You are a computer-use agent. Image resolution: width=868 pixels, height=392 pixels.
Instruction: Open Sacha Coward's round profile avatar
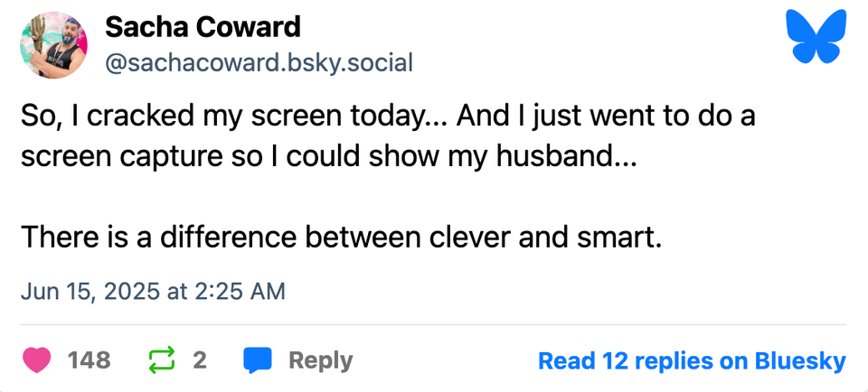click(53, 45)
